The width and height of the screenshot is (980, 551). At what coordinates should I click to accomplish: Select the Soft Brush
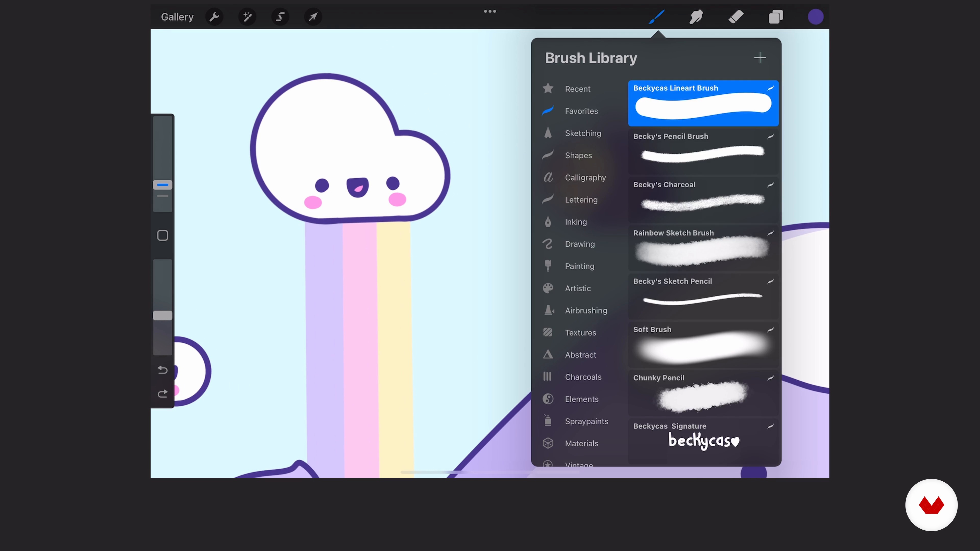point(703,345)
